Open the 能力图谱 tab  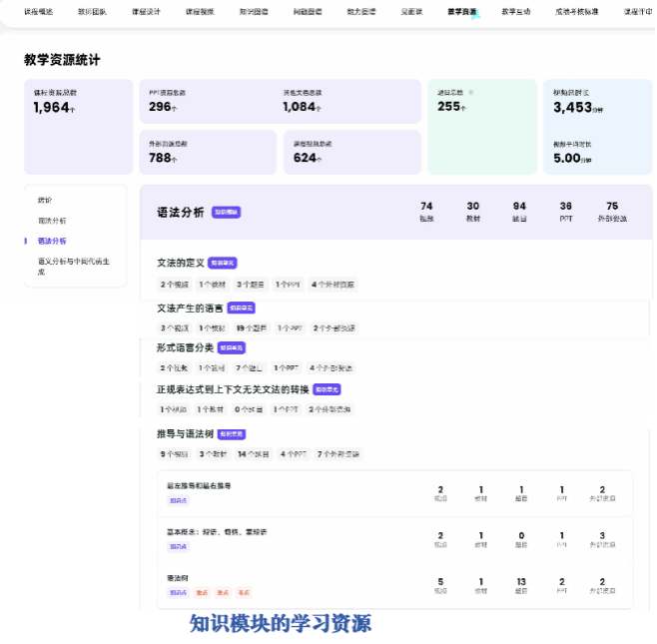(x=361, y=12)
